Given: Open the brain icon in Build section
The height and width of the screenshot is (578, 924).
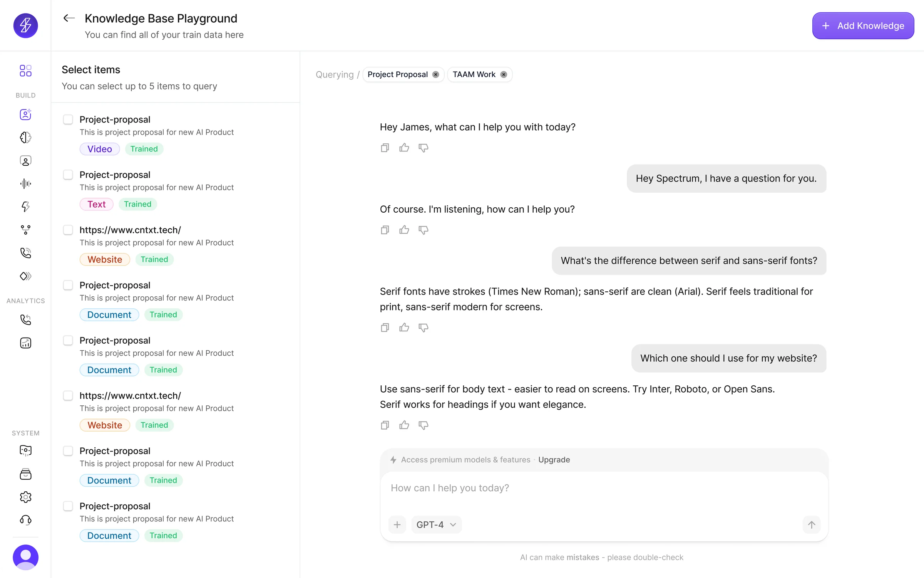Looking at the screenshot, I should click(25, 138).
